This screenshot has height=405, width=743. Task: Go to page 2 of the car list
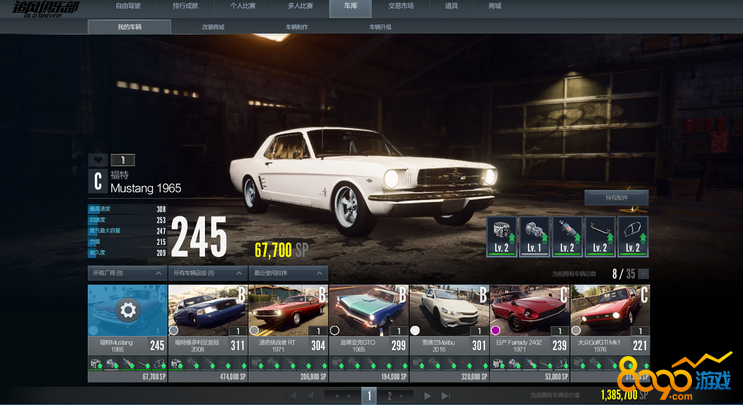point(388,396)
